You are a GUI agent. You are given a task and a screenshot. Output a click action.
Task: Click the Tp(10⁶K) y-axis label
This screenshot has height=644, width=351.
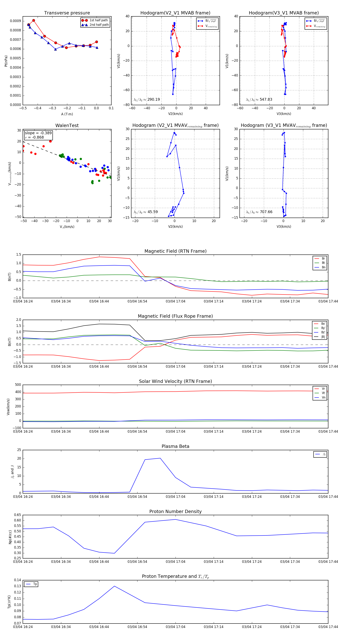pyautogui.click(x=9, y=602)
